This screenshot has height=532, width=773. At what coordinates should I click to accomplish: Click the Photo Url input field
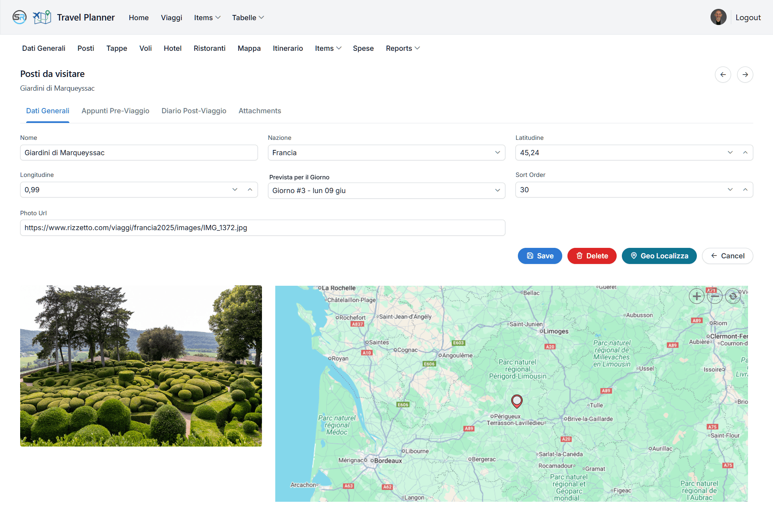click(262, 228)
